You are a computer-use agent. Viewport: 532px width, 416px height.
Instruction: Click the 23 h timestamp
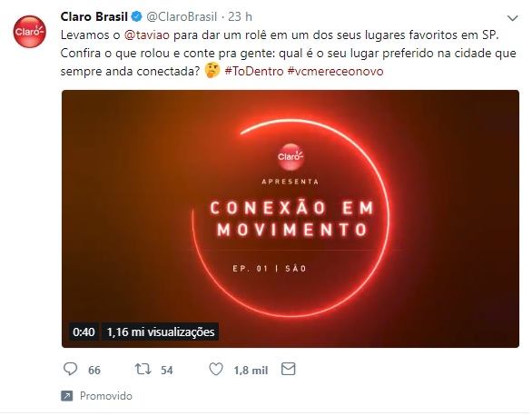[240, 16]
